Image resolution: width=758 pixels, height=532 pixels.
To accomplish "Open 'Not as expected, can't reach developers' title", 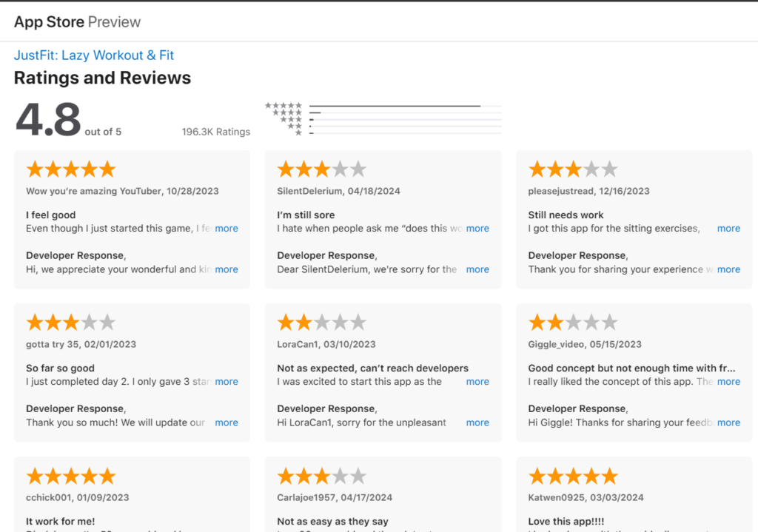I will (x=373, y=368).
